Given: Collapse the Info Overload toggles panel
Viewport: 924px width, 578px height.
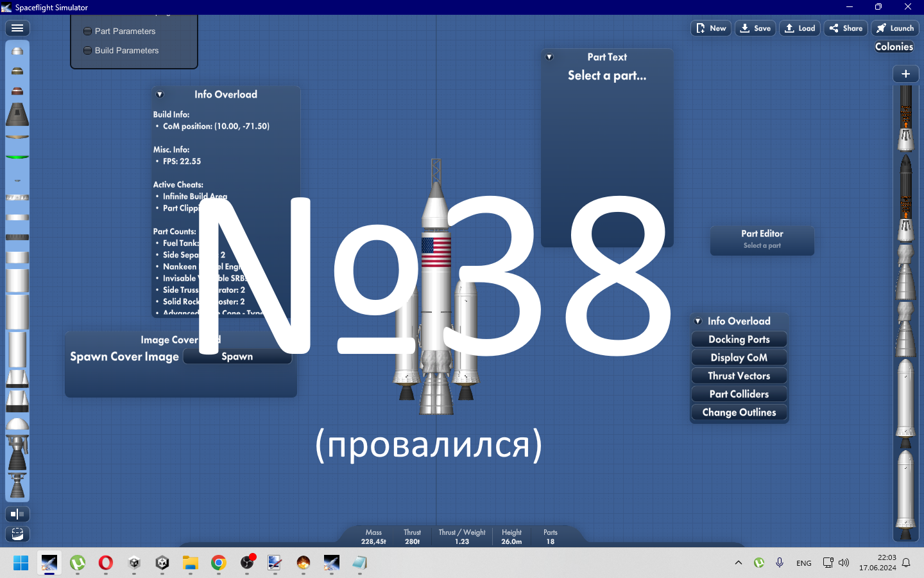Looking at the screenshot, I should [x=698, y=321].
